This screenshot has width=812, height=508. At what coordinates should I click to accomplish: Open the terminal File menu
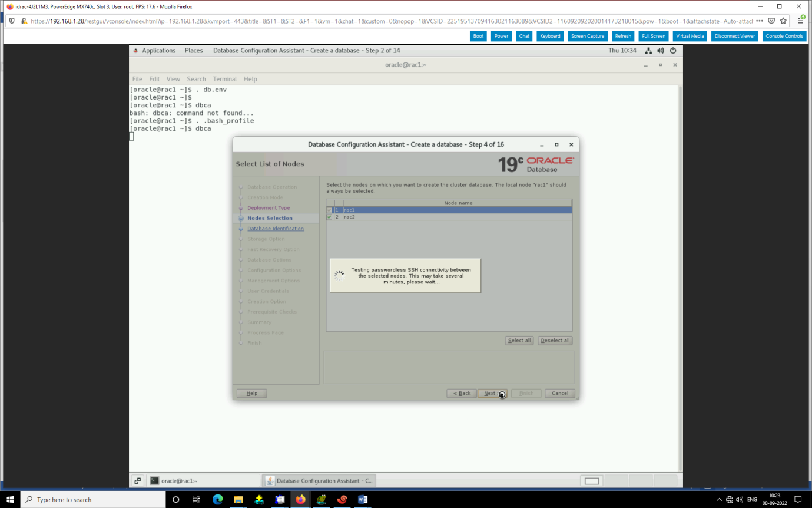[x=137, y=79]
